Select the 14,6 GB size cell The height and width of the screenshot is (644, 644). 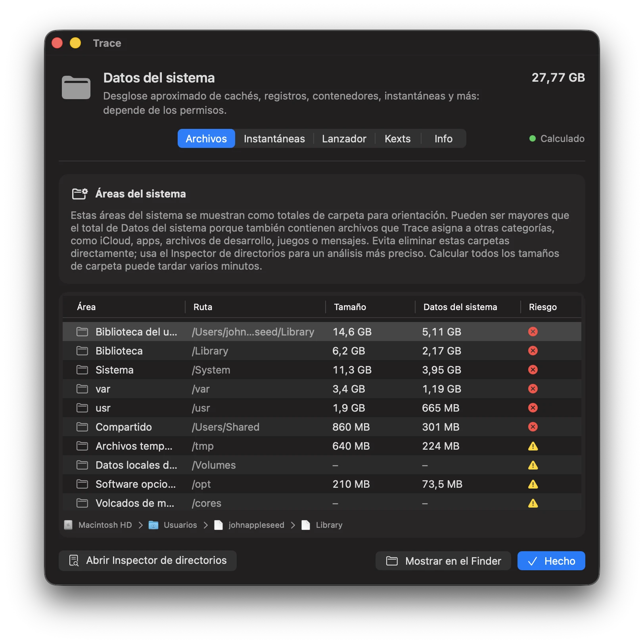(352, 332)
